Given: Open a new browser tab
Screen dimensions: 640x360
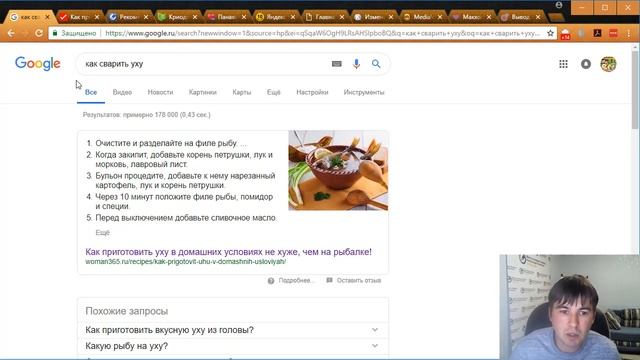Looking at the screenshot, I should coord(556,17).
